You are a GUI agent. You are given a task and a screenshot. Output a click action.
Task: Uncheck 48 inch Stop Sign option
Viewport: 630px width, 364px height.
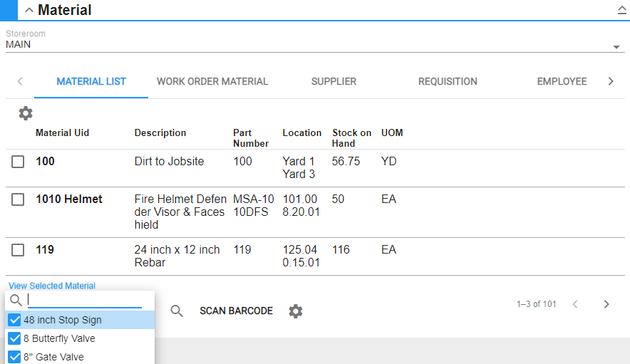click(x=14, y=320)
